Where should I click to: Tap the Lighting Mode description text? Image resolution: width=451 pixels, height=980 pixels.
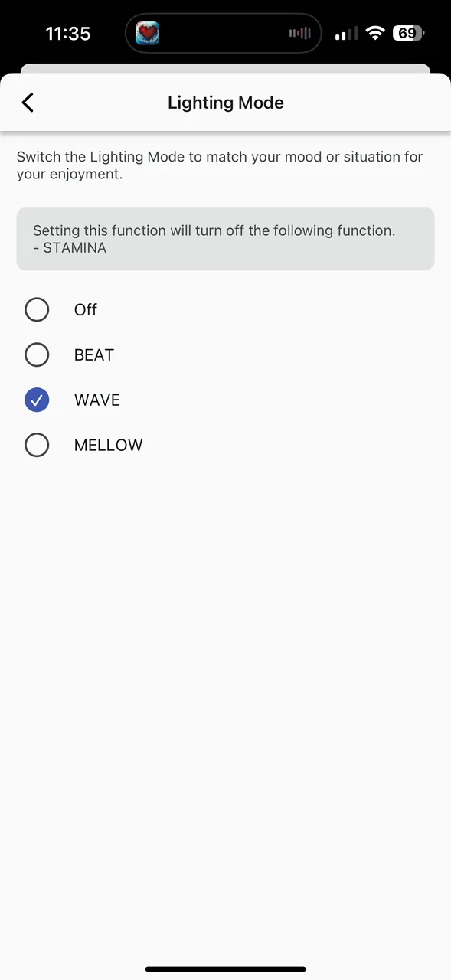[220, 165]
